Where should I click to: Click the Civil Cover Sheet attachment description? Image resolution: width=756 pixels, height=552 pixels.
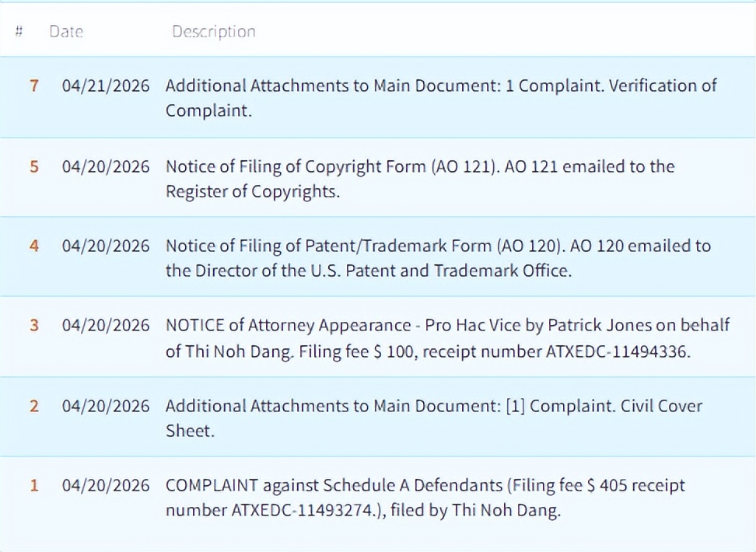point(433,418)
